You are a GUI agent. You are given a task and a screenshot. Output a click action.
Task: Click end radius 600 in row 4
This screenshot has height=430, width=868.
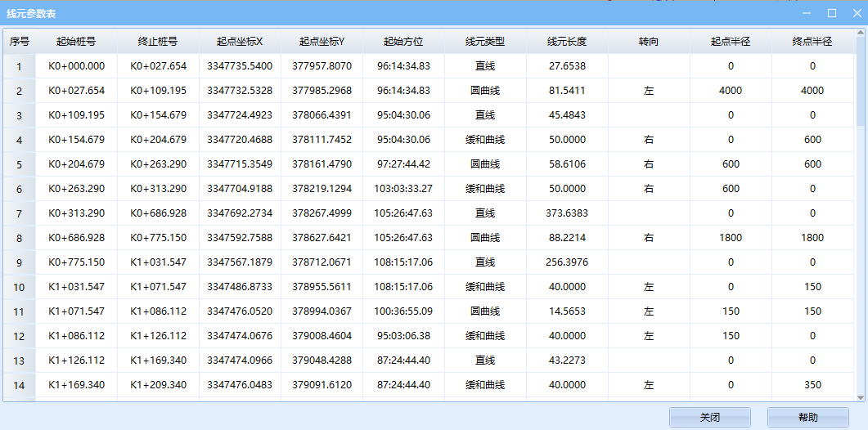coord(812,140)
